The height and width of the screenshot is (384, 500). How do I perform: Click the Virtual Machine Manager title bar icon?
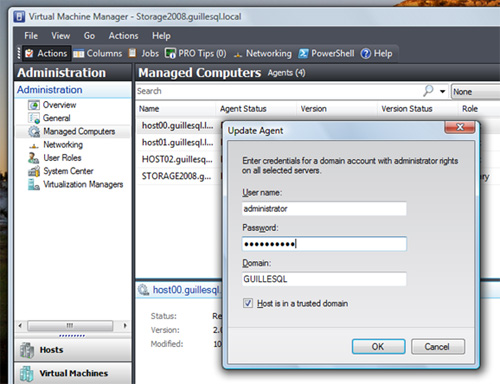pyautogui.click(x=19, y=17)
